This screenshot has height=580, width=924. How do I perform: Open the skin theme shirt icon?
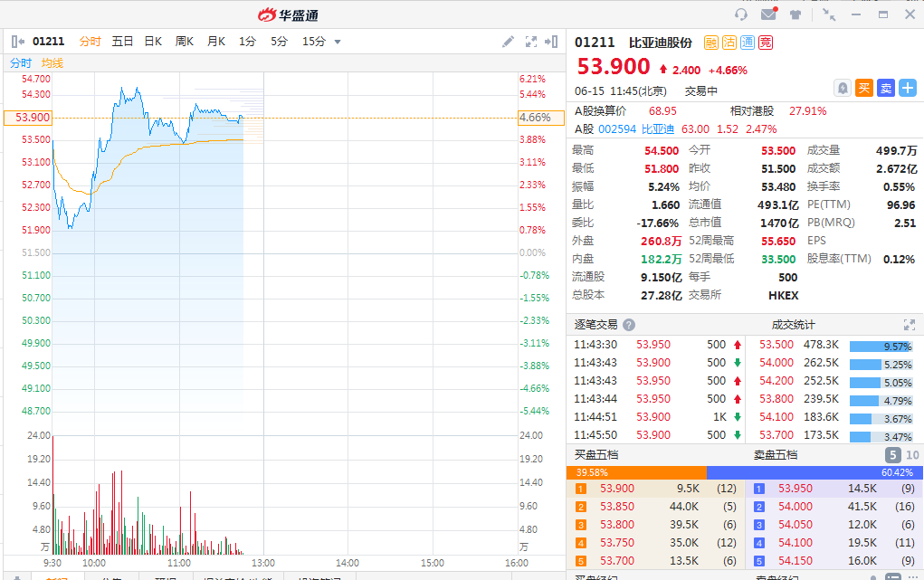click(795, 14)
